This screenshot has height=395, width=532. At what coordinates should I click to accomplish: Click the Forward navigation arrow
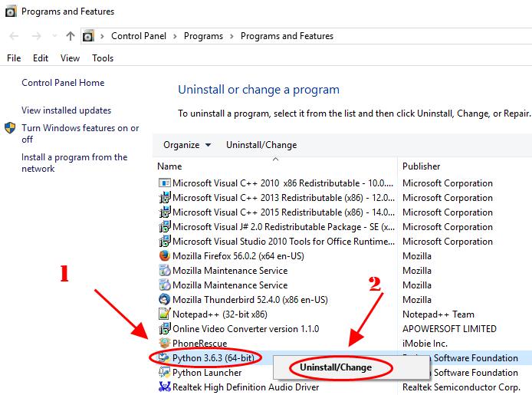pos(36,36)
